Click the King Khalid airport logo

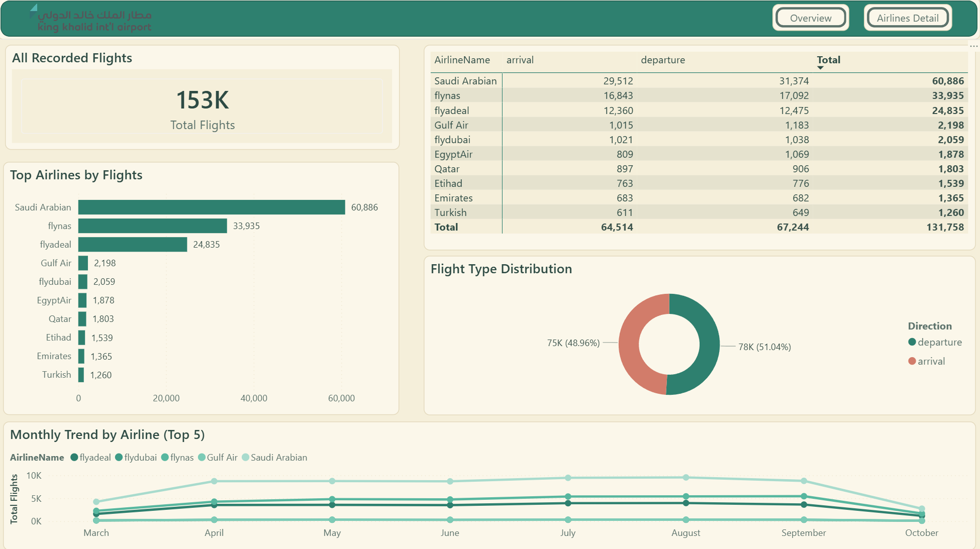(91, 19)
